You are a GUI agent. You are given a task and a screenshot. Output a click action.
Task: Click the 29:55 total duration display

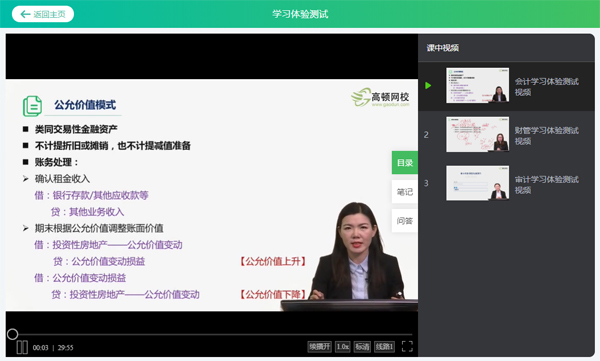click(65, 348)
